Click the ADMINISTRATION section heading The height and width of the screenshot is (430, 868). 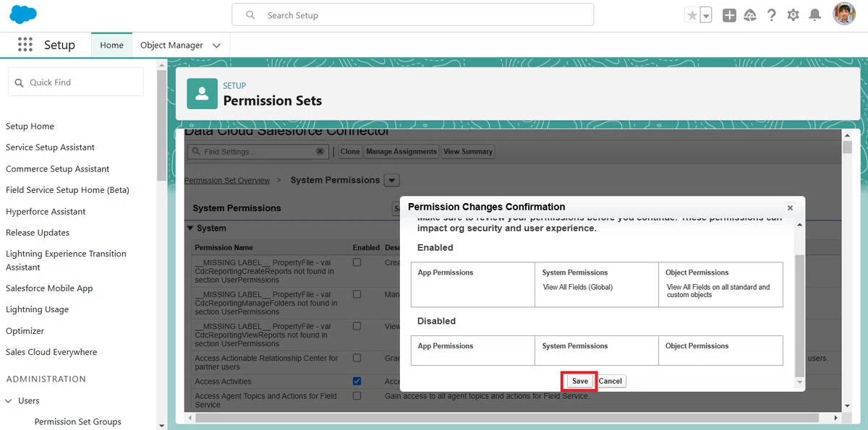(46, 379)
